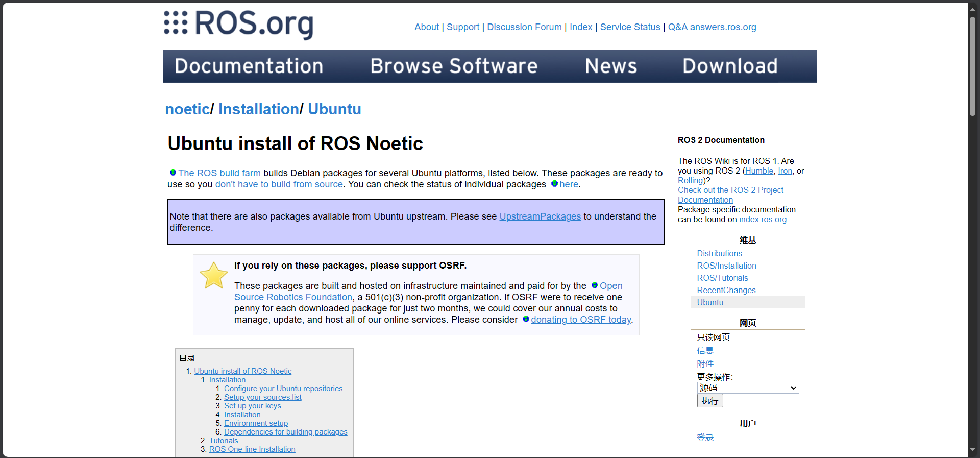Viewport: 980px width, 458px height.
Task: Jump to Set up your keys
Action: pos(253,406)
